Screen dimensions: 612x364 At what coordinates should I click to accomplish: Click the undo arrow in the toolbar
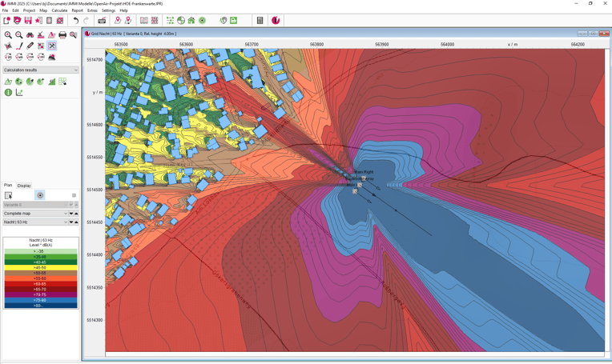click(x=75, y=20)
